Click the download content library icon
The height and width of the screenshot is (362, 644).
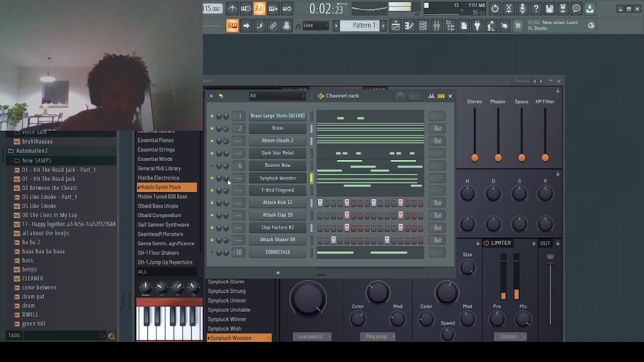590,8
